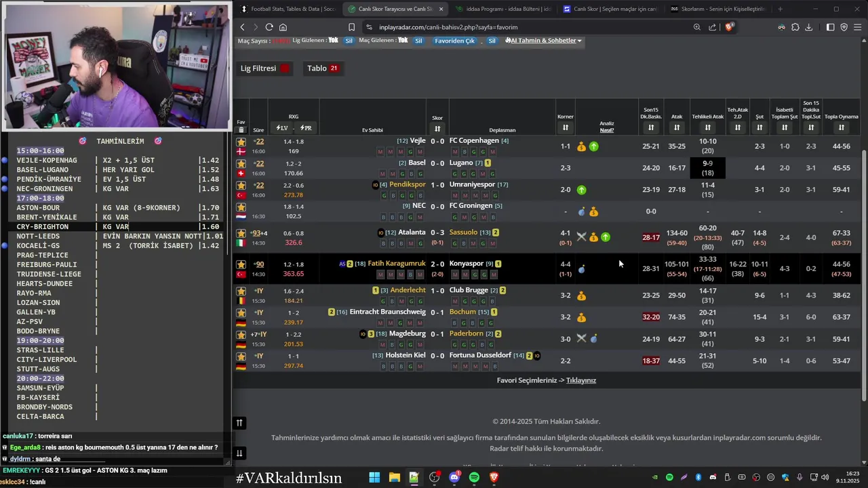
Task: Sort by Son15 Dk.Baskı column
Action: (651, 127)
